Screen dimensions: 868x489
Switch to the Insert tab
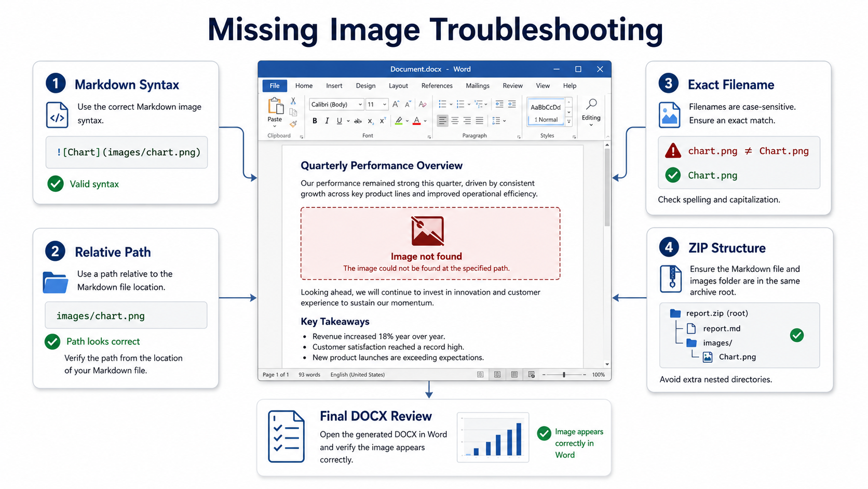[x=334, y=86]
